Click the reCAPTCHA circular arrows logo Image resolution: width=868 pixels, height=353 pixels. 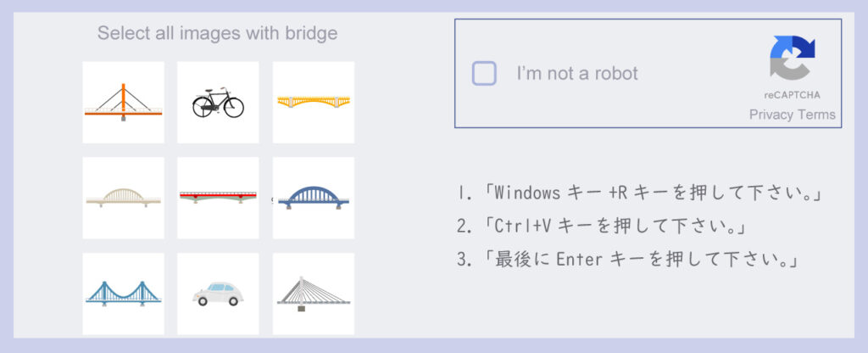point(792,58)
